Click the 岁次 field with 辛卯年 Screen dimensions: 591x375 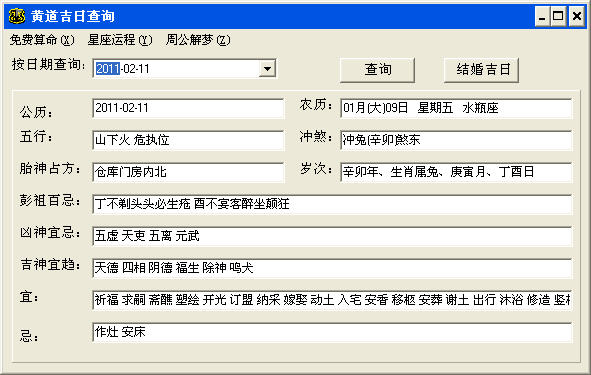pos(456,172)
